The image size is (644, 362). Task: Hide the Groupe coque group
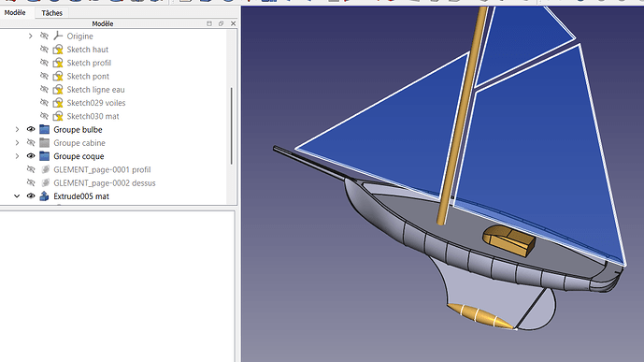click(31, 156)
